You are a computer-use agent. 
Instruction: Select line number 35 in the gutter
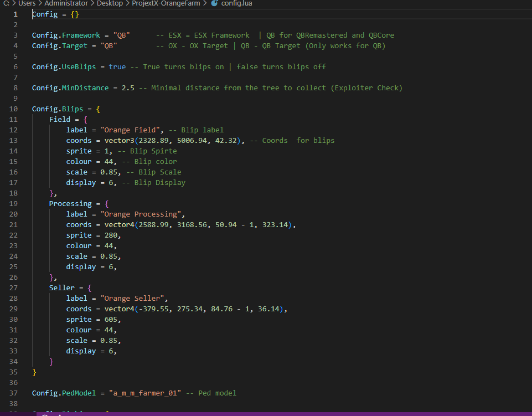(14, 372)
